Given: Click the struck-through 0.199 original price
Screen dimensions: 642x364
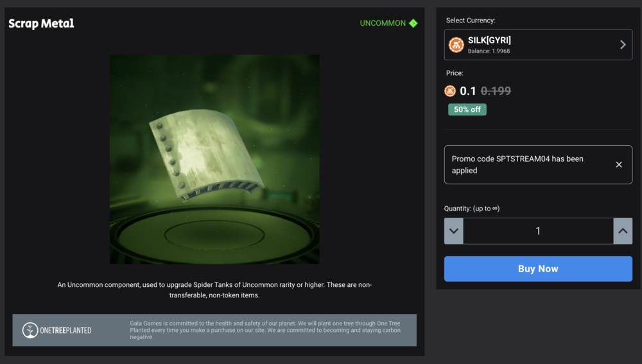Looking at the screenshot, I should 496,91.
